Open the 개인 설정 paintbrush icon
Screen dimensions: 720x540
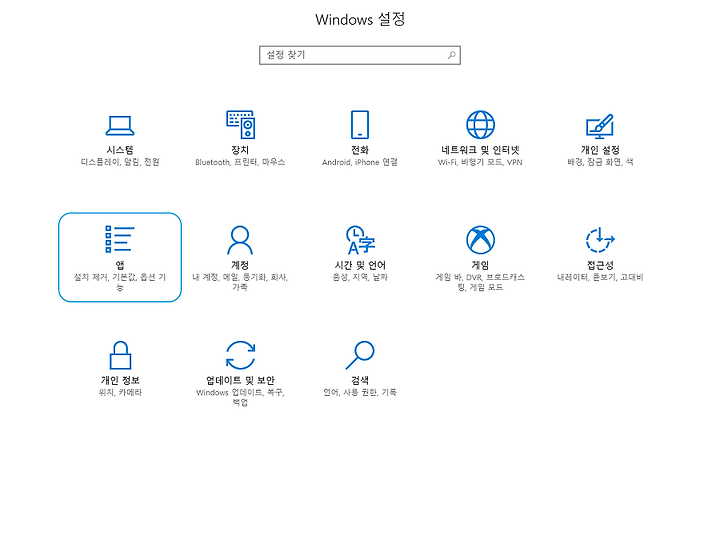[x=600, y=126]
